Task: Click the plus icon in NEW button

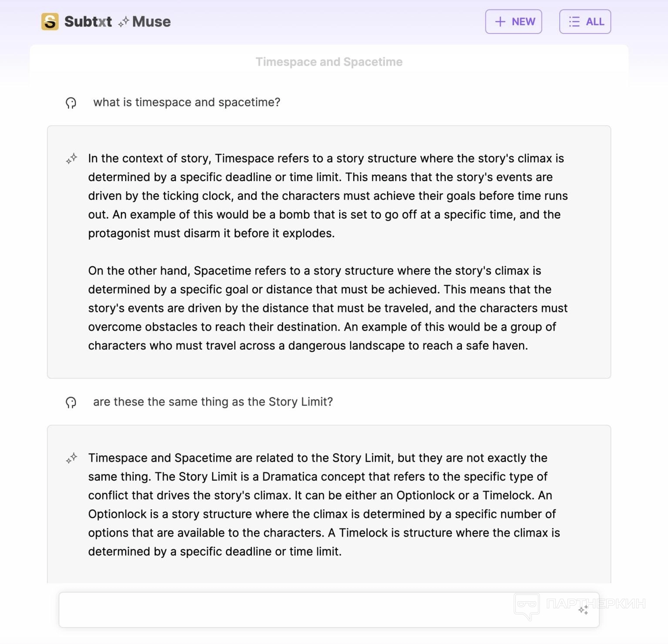Action: [x=500, y=22]
